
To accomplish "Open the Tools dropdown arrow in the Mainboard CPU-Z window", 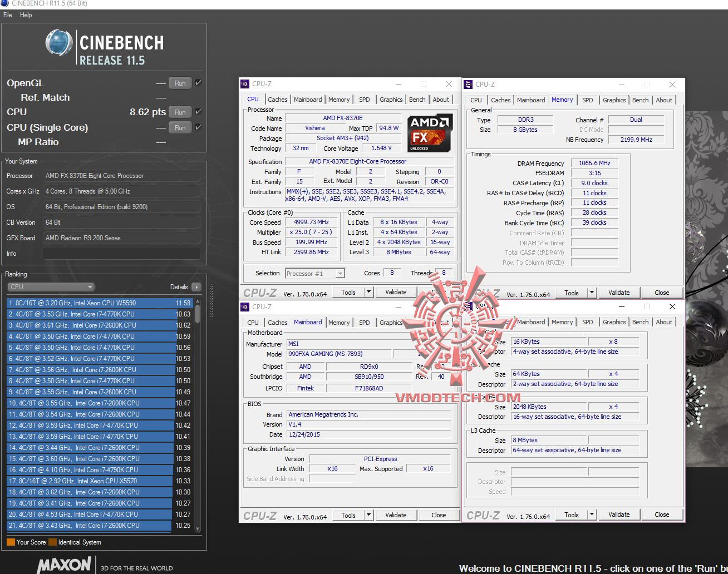I will click(x=368, y=515).
